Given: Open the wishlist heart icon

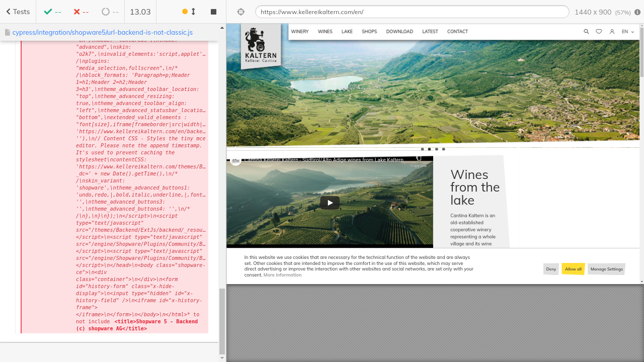Looking at the screenshot, I should 599,32.
